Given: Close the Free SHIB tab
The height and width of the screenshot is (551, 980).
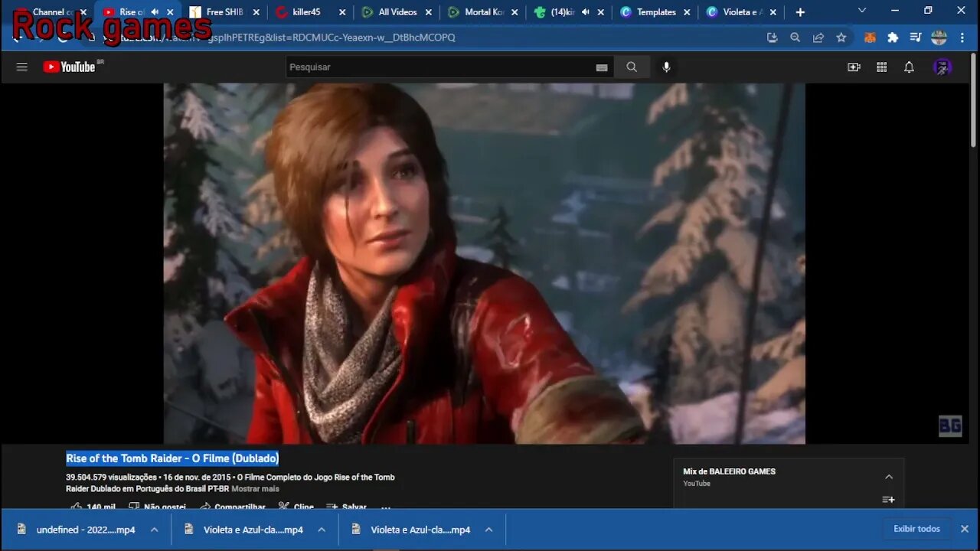Looking at the screenshot, I should pyautogui.click(x=256, y=12).
